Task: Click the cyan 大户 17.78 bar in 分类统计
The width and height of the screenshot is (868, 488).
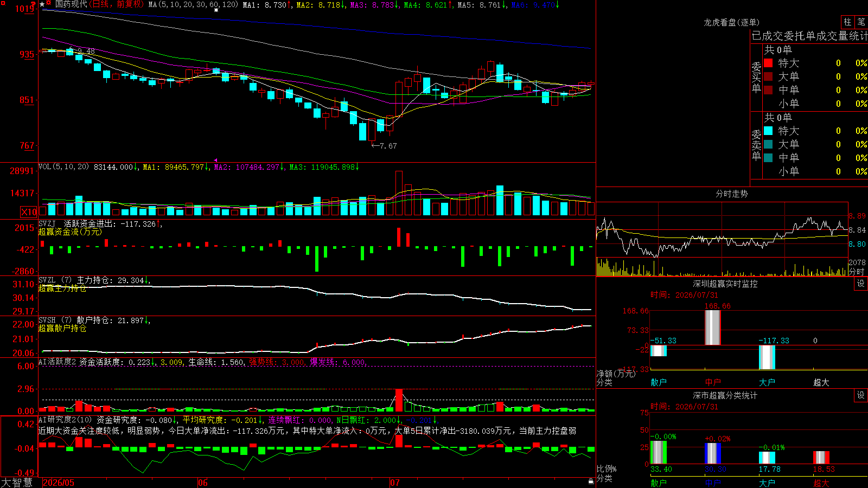Action: pyautogui.click(x=767, y=458)
